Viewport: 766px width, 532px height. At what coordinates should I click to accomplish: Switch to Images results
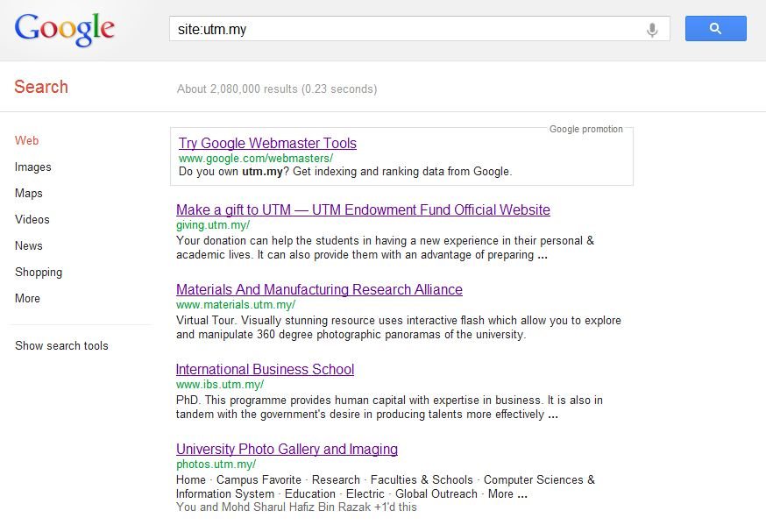tap(32, 167)
